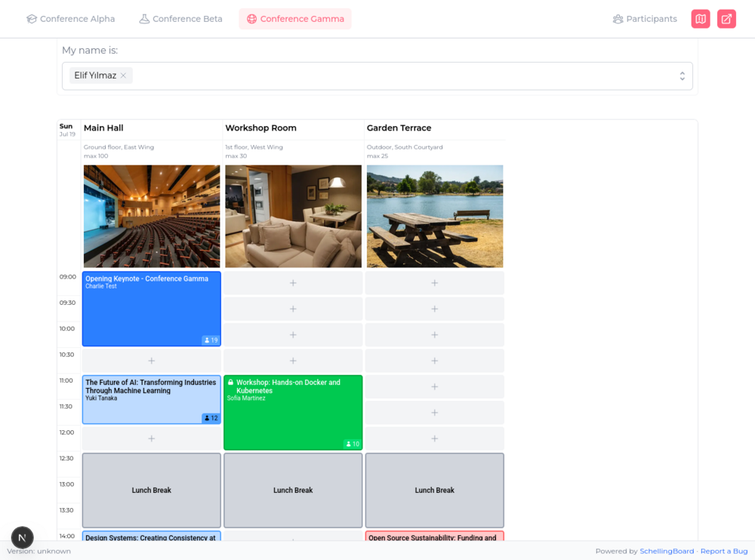755x560 pixels.
Task: Click the red external edit icon button
Action: pos(726,19)
